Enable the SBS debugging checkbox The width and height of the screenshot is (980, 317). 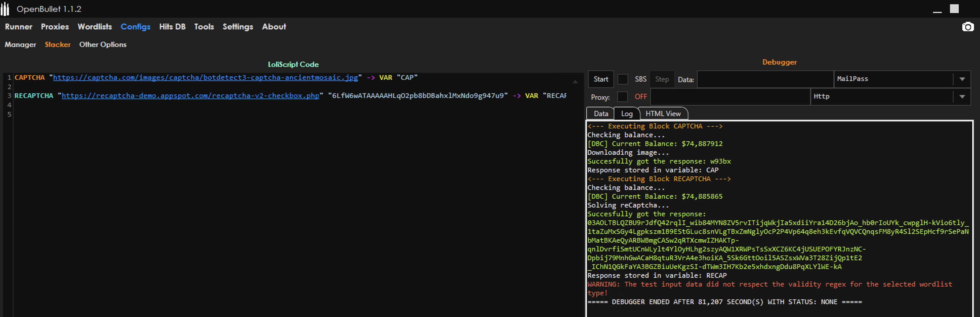pos(623,79)
